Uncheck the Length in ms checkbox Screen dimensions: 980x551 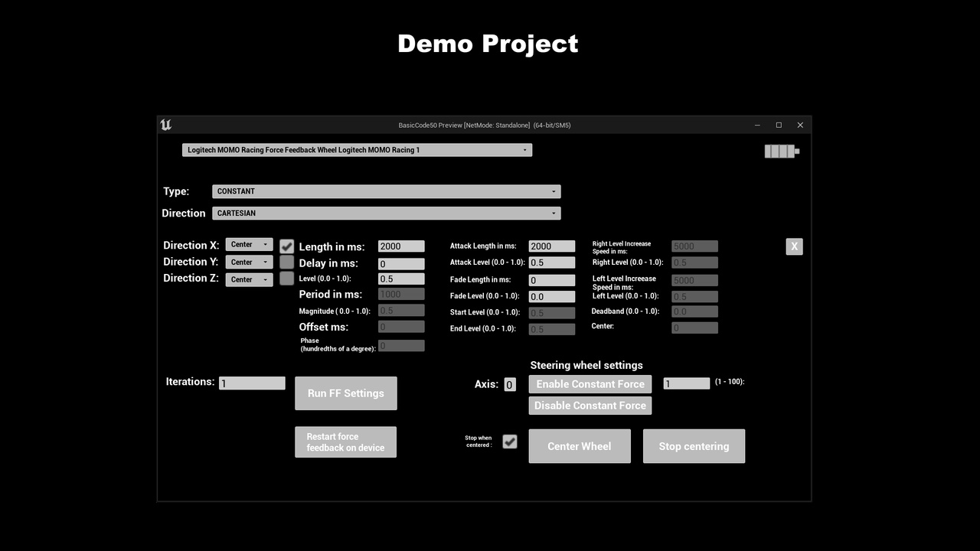286,246
